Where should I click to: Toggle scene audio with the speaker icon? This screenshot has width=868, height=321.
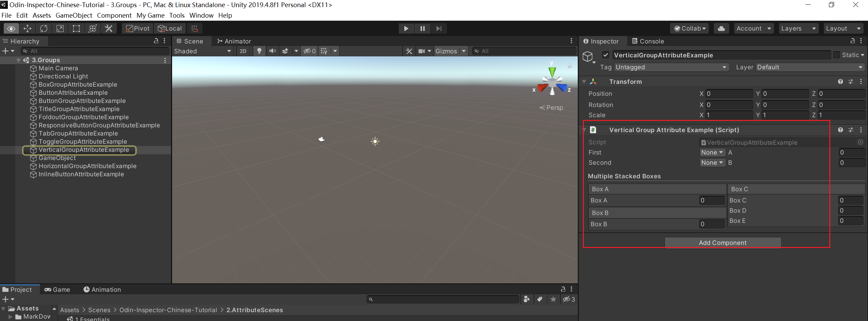click(x=272, y=51)
